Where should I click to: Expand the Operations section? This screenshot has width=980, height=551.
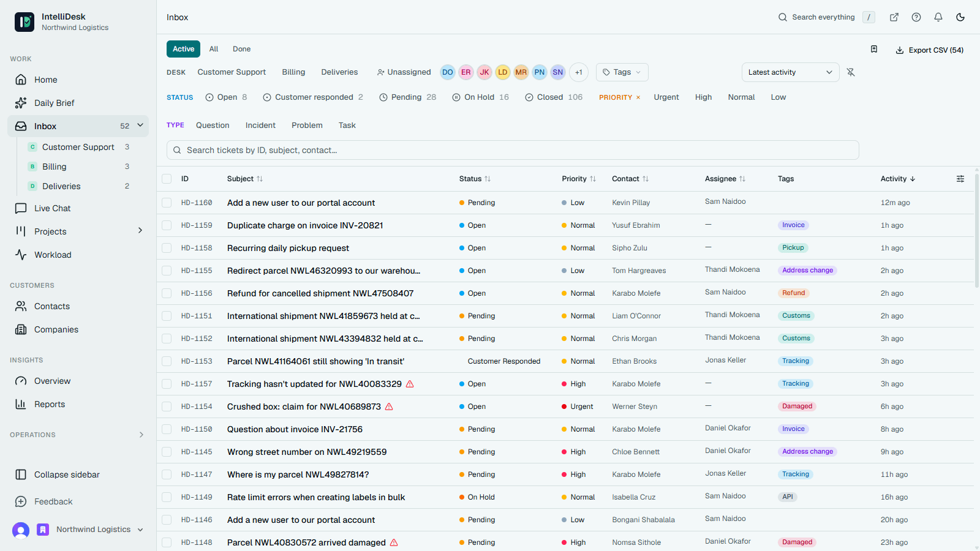(x=141, y=435)
